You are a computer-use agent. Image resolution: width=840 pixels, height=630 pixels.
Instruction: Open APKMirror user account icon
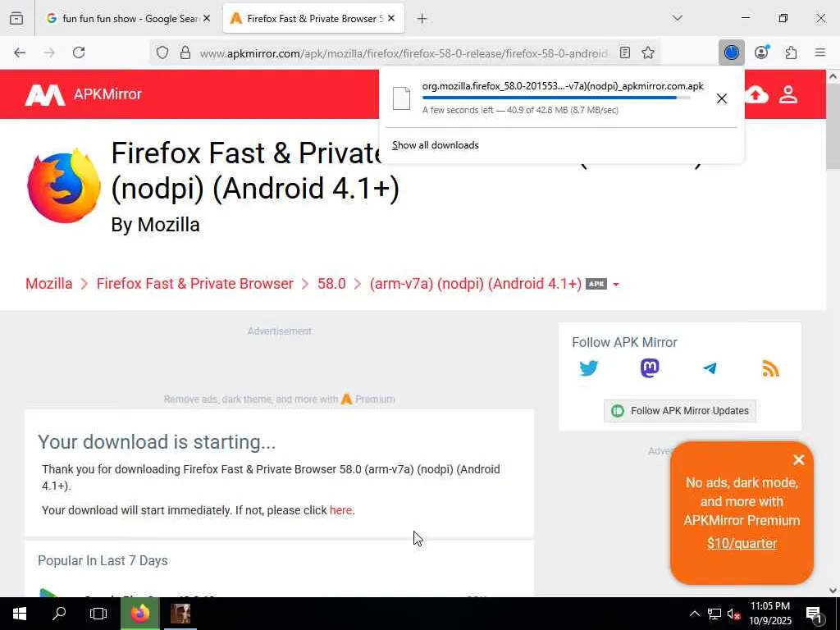(788, 95)
